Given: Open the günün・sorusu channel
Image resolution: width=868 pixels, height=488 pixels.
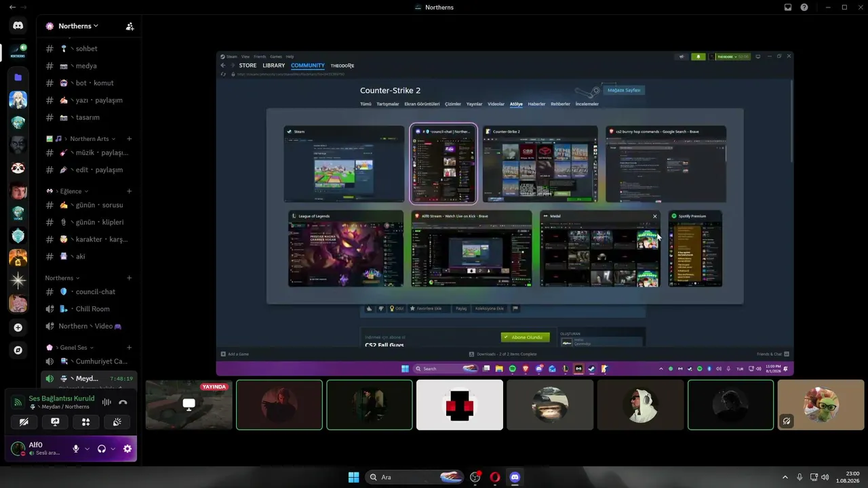Looking at the screenshot, I should coord(89,205).
